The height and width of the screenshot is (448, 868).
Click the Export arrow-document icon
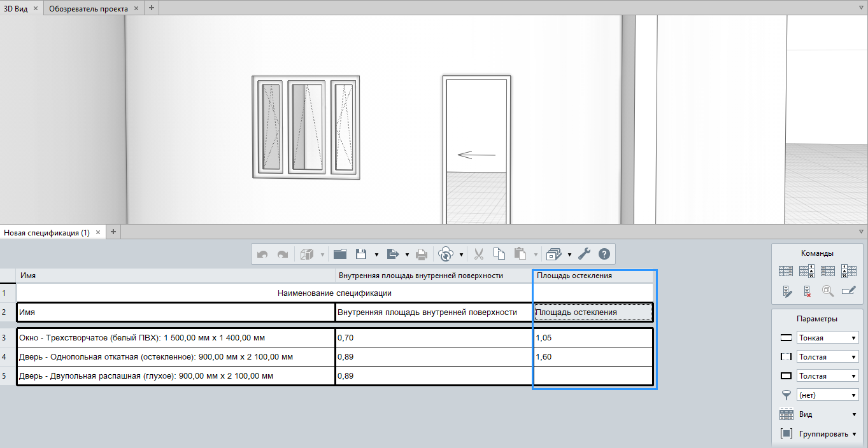[393, 255]
